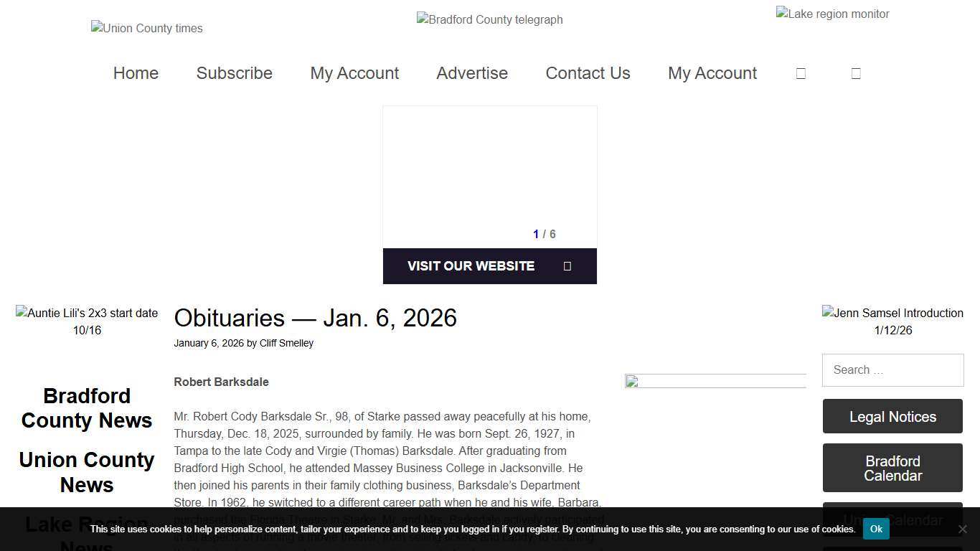Image resolution: width=980 pixels, height=551 pixels.
Task: Go to the Home menu item
Action: coord(136,73)
